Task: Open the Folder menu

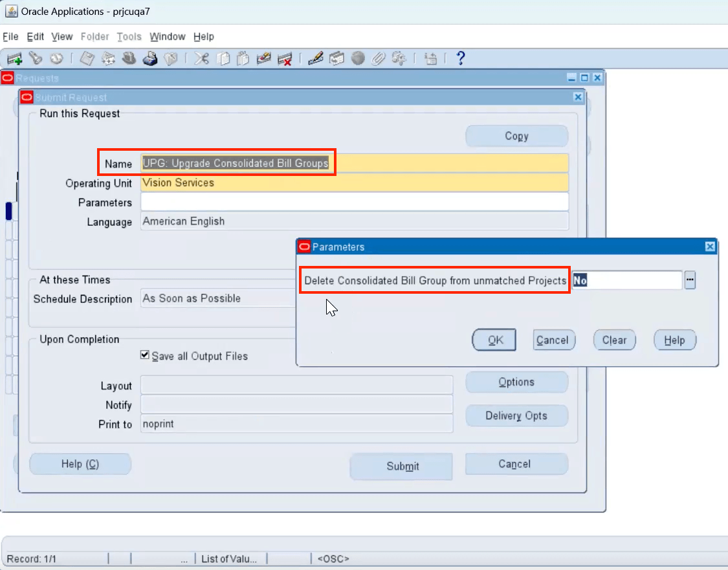Action: (x=94, y=37)
